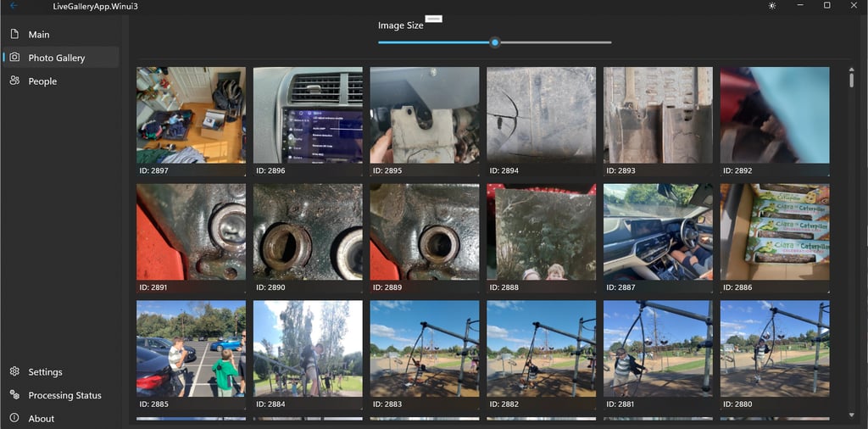This screenshot has height=429, width=868.
Task: Click the scroll up arrow in gallery
Action: click(851, 70)
